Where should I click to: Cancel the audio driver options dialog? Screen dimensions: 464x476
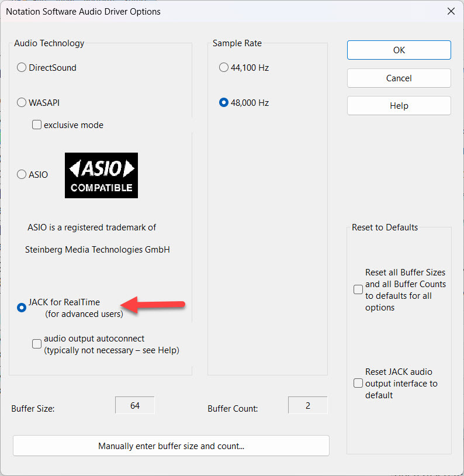click(x=399, y=78)
